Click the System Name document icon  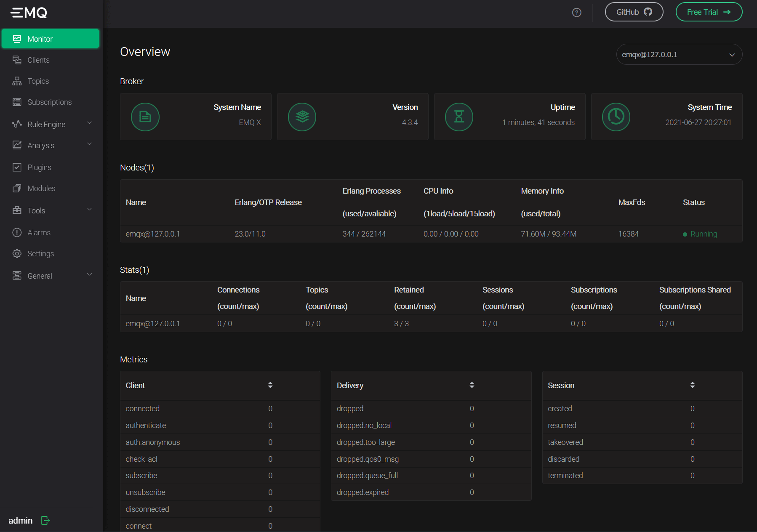click(x=145, y=117)
